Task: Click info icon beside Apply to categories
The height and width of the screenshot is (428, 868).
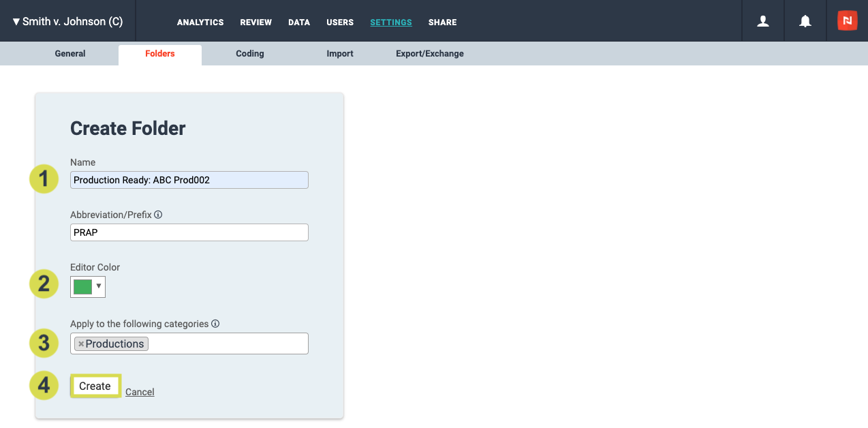Action: pos(215,324)
